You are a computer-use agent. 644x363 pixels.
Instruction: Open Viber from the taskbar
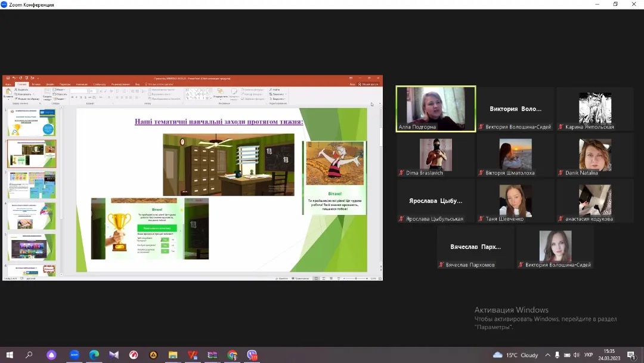[252, 355]
